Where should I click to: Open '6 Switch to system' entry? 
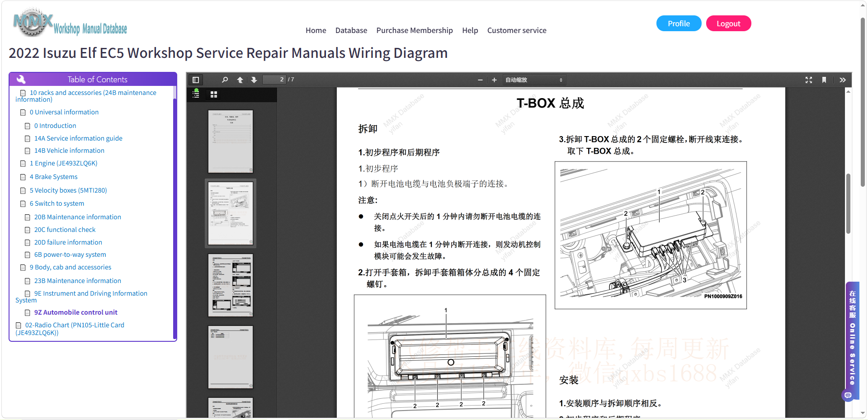[x=57, y=203]
